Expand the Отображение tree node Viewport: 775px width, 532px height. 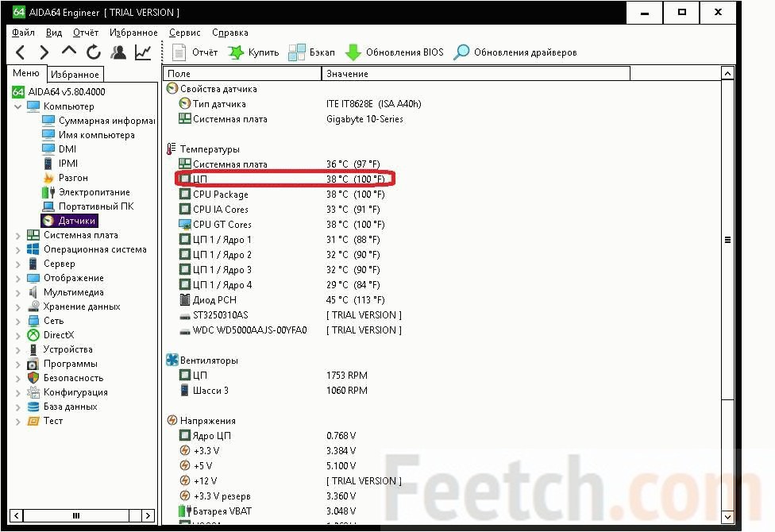17,279
